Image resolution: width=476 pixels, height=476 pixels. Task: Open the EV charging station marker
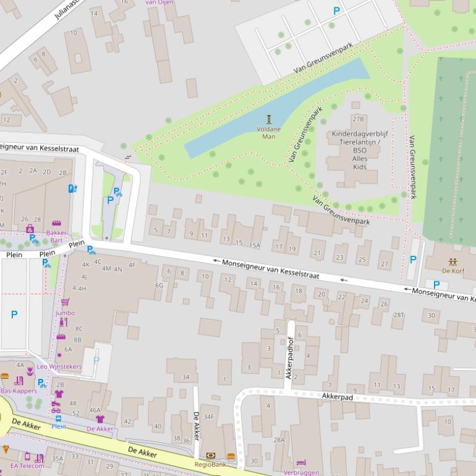tap(72, 189)
